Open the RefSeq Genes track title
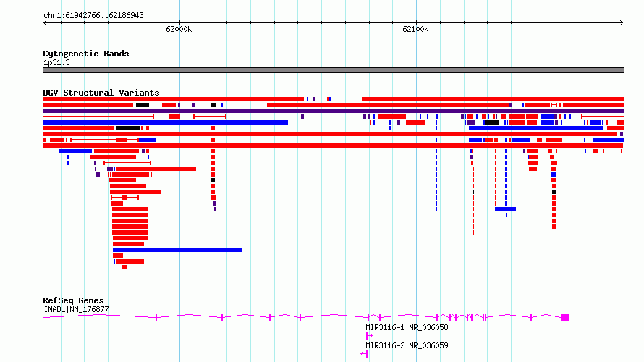The height and width of the screenshot is (362, 644). [73, 300]
